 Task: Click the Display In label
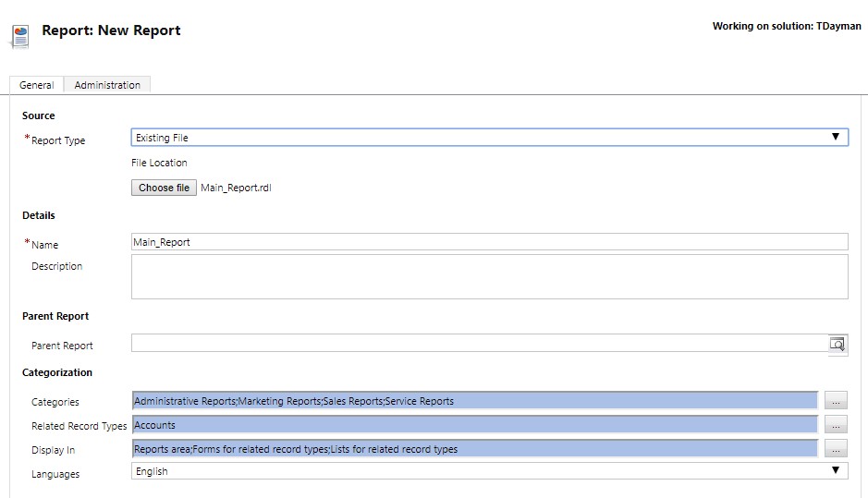[x=53, y=450]
